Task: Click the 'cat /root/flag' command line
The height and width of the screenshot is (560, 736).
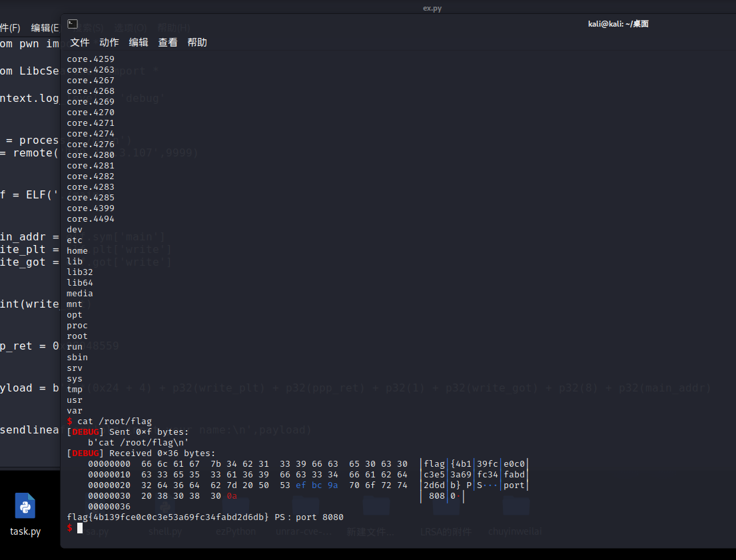Action: pyautogui.click(x=114, y=421)
